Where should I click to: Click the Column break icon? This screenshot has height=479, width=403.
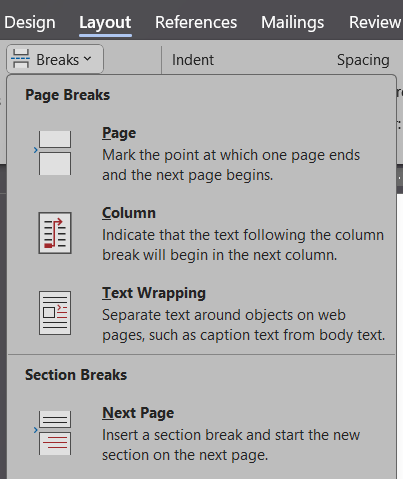pos(55,233)
